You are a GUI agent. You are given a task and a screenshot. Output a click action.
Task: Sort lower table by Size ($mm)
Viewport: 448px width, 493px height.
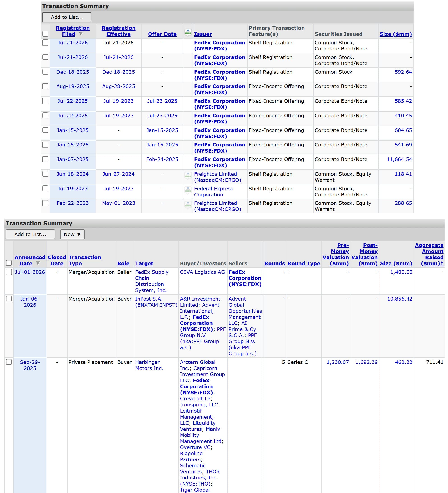point(396,263)
